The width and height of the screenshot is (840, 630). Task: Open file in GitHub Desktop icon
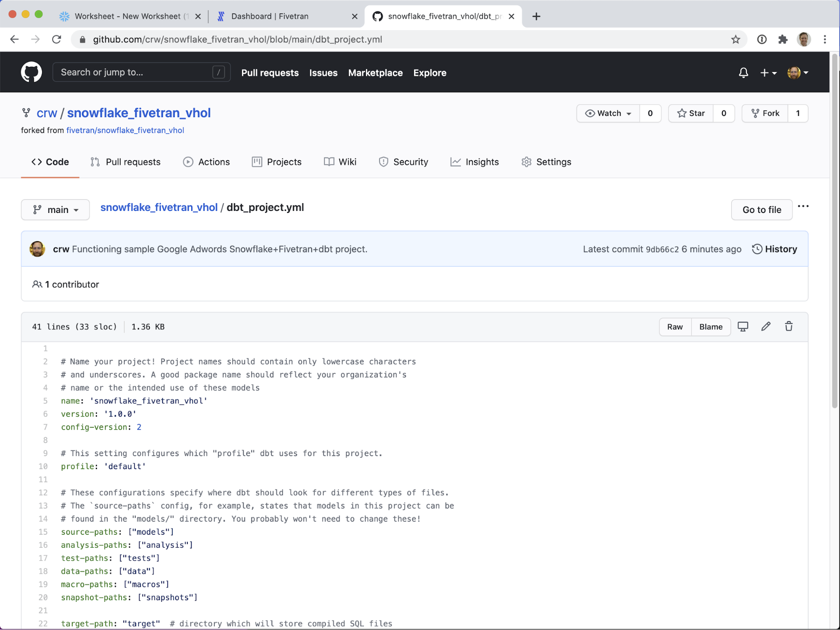tap(743, 326)
